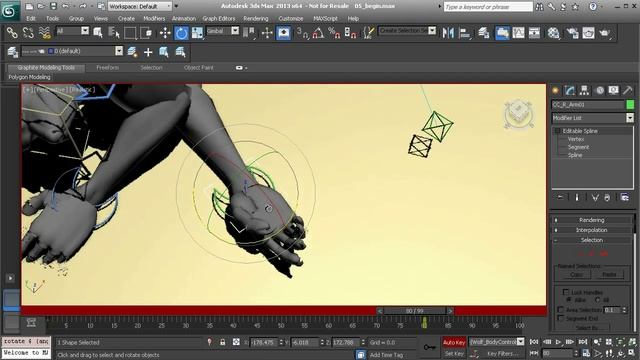Expand the Rendering rollout

(x=591, y=220)
